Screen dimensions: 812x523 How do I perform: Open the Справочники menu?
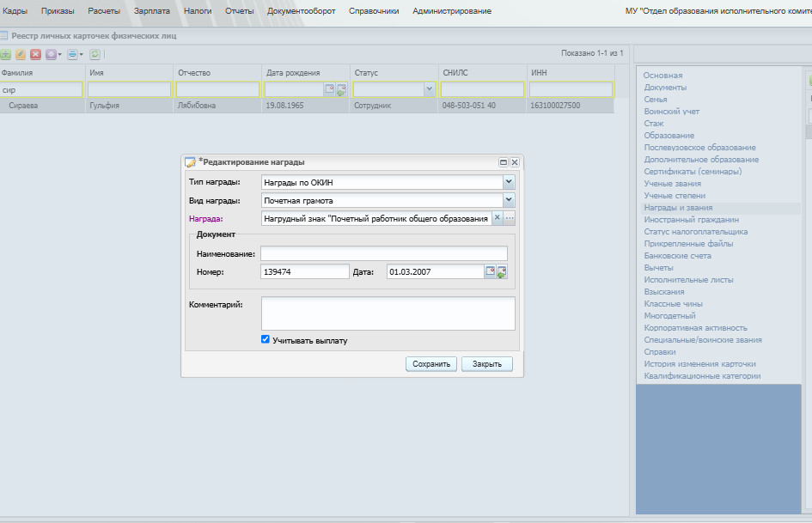(374, 11)
